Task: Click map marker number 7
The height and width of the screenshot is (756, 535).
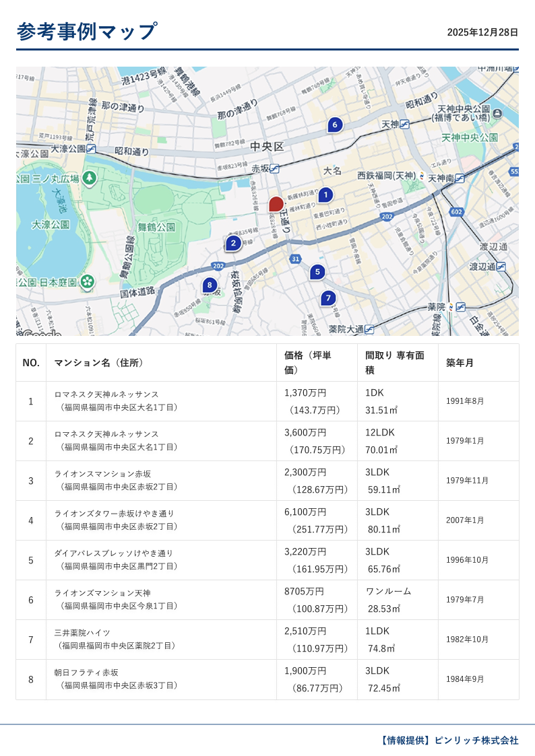Action: 328,298
